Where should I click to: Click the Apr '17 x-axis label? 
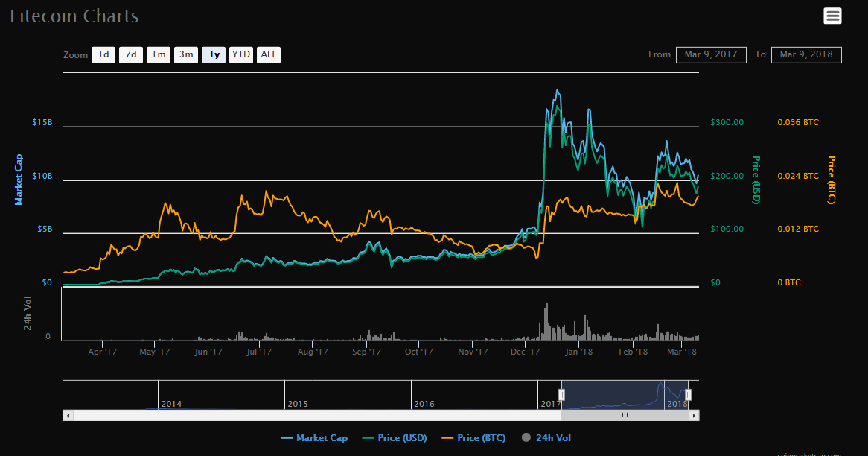click(x=103, y=352)
